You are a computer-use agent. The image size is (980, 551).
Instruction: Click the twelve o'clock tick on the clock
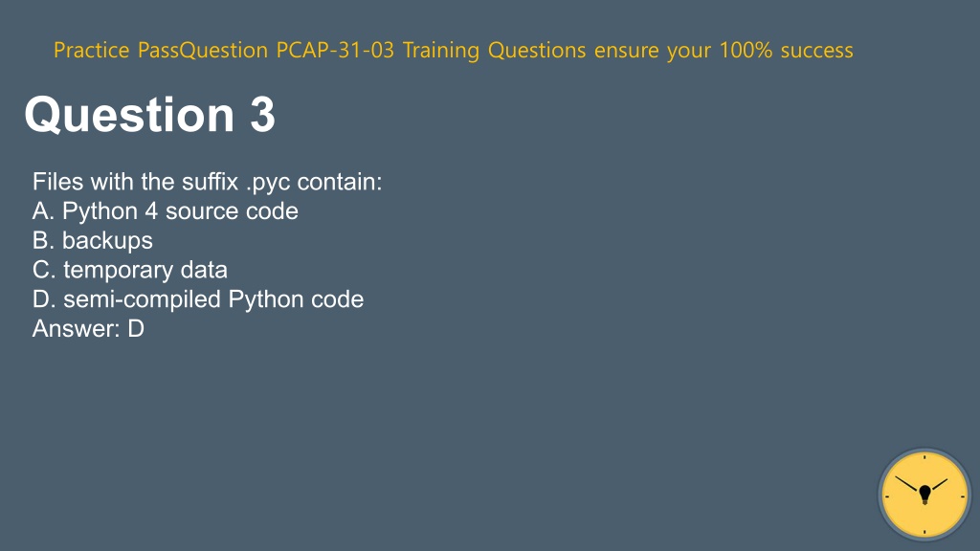pyautogui.click(x=924, y=457)
